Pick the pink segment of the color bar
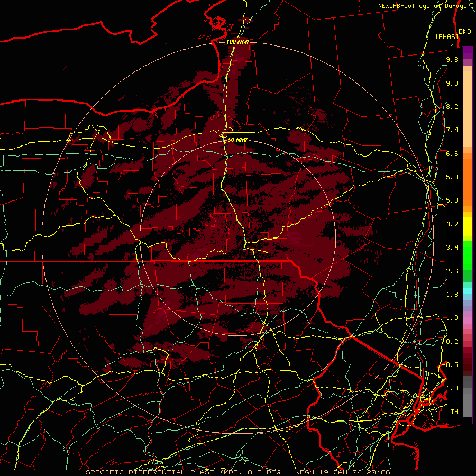This screenshot has width=476, height=476. (467, 321)
